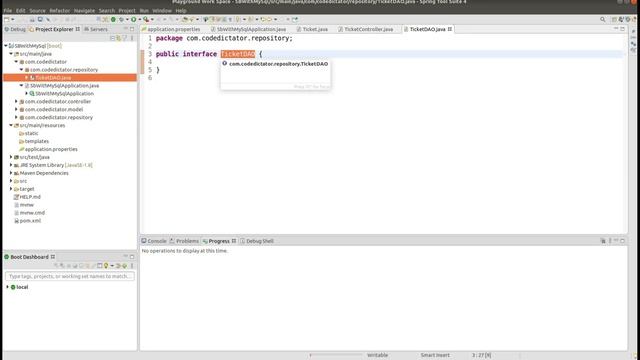Click the highlighted TicketDAO identifier in editor

pyautogui.click(x=238, y=54)
